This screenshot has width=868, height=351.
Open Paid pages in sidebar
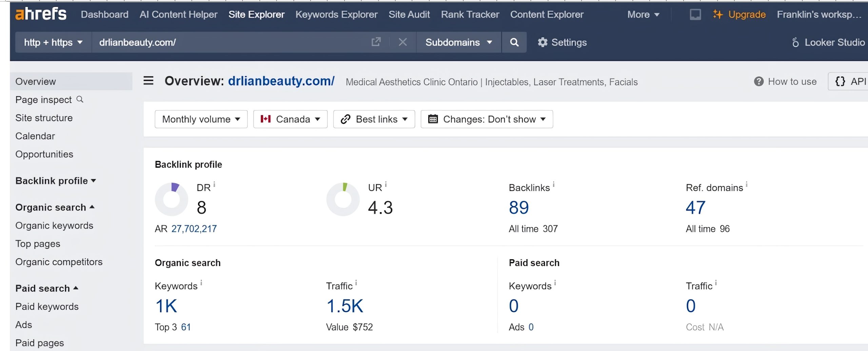[x=40, y=343]
